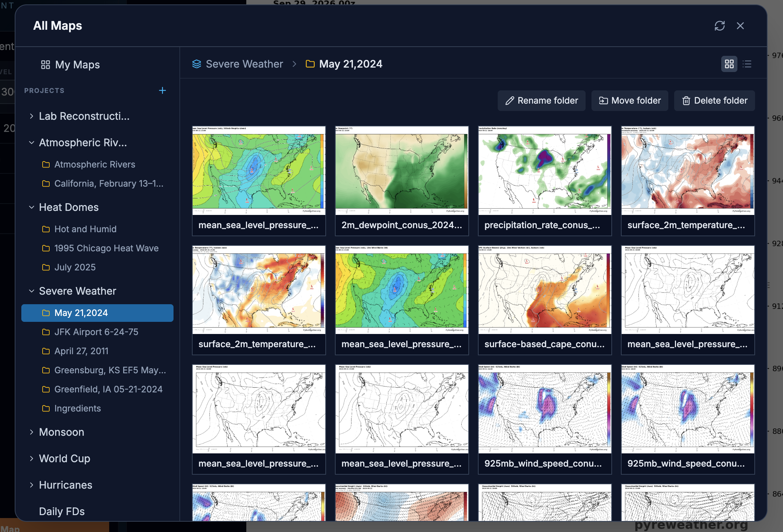This screenshot has width=783, height=532.
Task: Open My Maps grid icon
Action: click(x=46, y=65)
